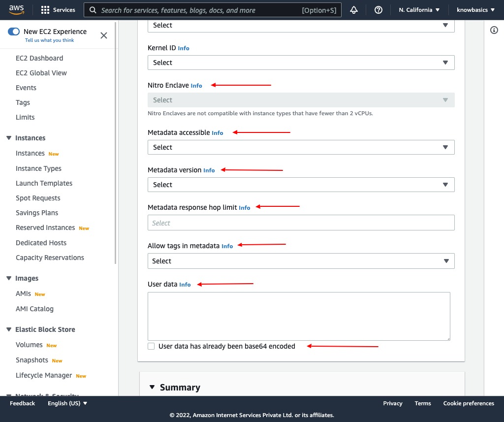Image resolution: width=504 pixels, height=422 pixels.
Task: Open Instances list in sidebar
Action: 30,154
